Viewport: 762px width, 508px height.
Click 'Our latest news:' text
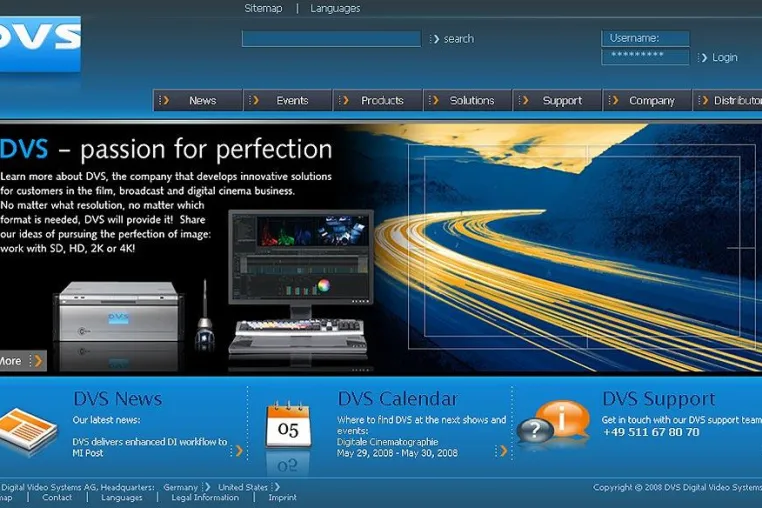click(106, 420)
